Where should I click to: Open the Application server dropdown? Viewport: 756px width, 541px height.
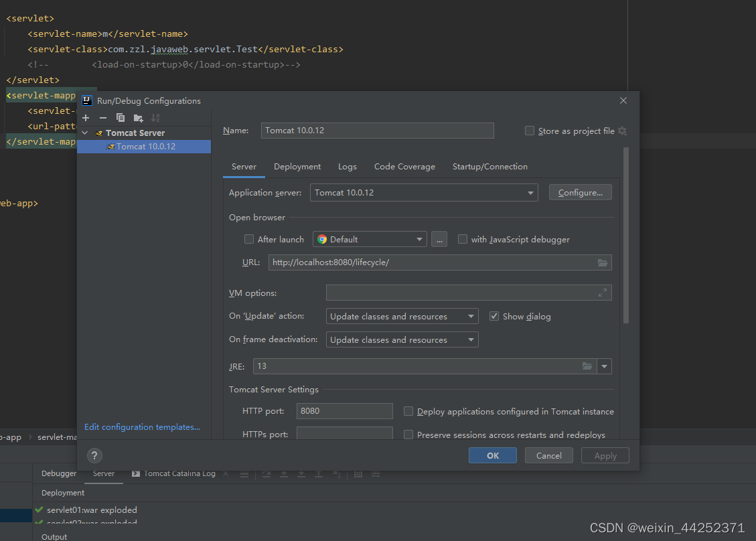424,192
